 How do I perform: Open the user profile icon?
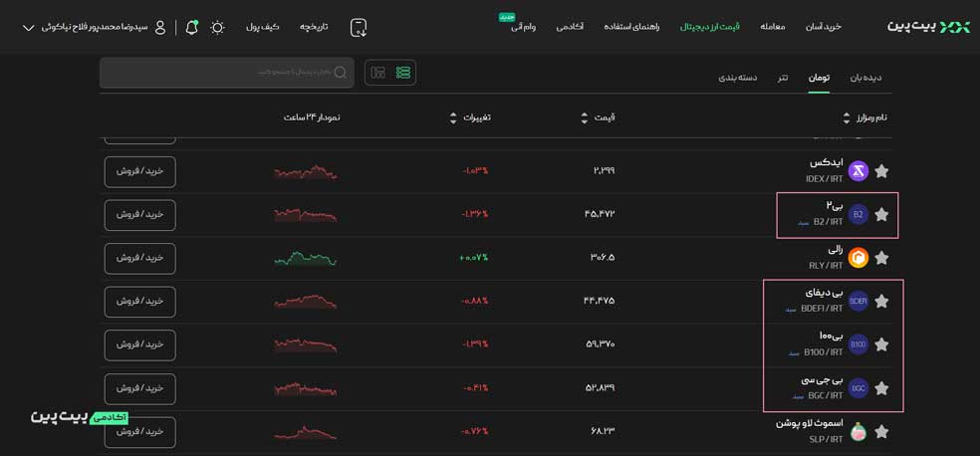tap(160, 28)
